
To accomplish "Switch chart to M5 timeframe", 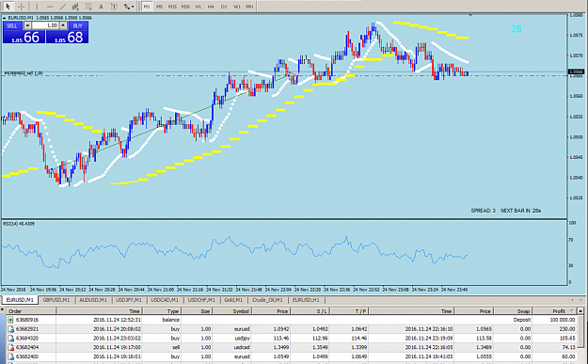I will [159, 7].
